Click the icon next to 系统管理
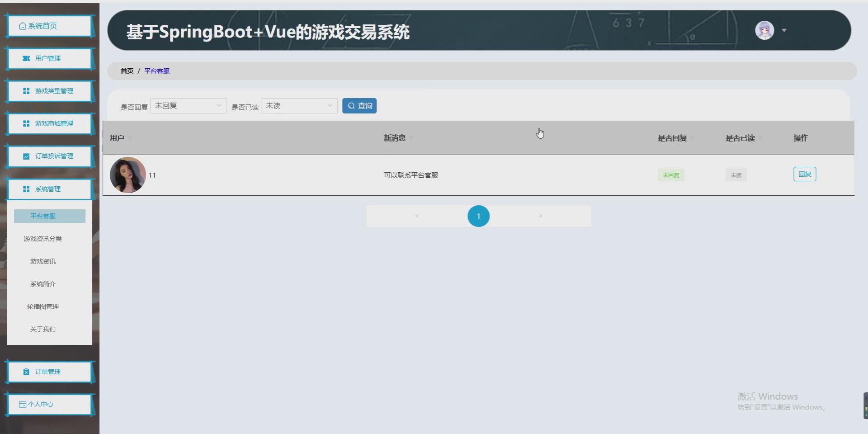Screen dimensions: 868x434 26,189
